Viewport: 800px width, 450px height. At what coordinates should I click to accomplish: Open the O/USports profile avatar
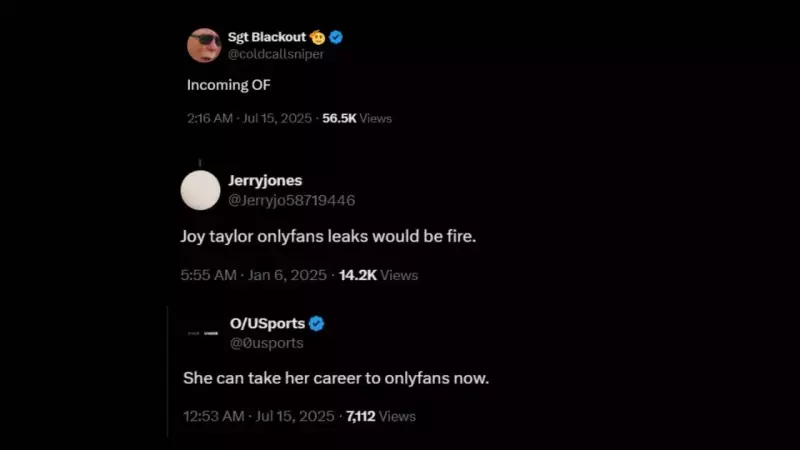203,332
